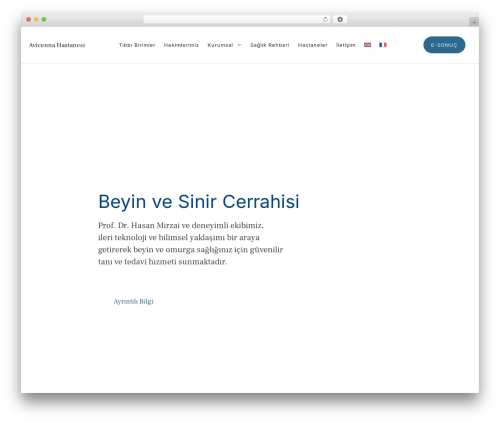
Task: Click the English UK flag icon
Action: [367, 45]
